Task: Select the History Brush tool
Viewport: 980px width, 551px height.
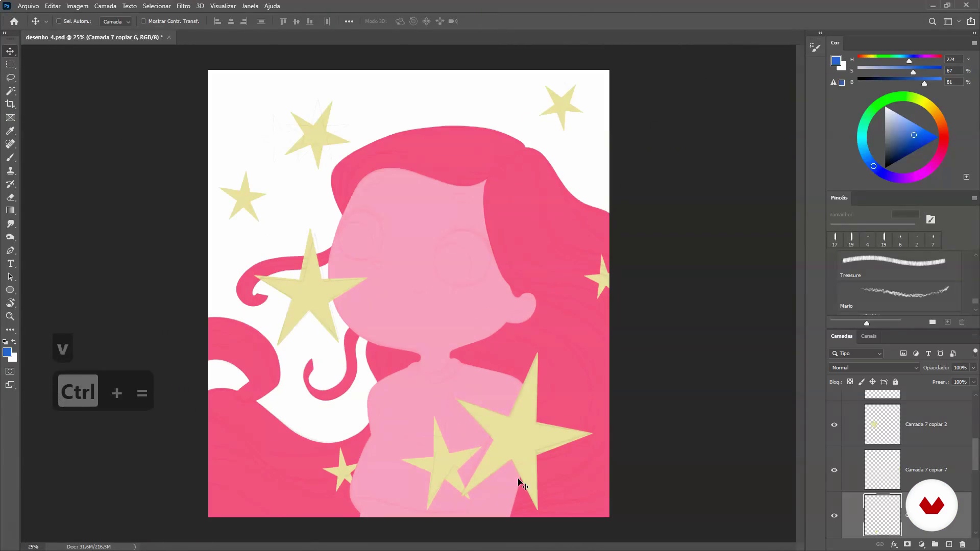Action: point(10,184)
